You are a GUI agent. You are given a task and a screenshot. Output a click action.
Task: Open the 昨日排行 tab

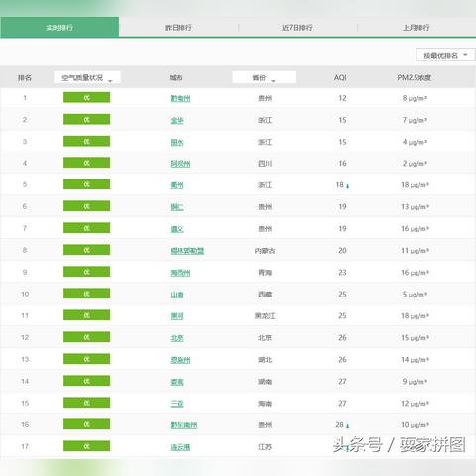point(178,28)
